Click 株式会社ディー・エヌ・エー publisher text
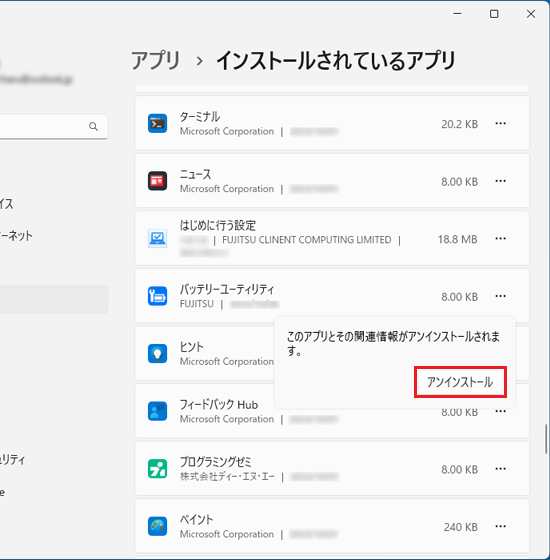Viewport: 550px width, 560px height. pyautogui.click(x=227, y=476)
